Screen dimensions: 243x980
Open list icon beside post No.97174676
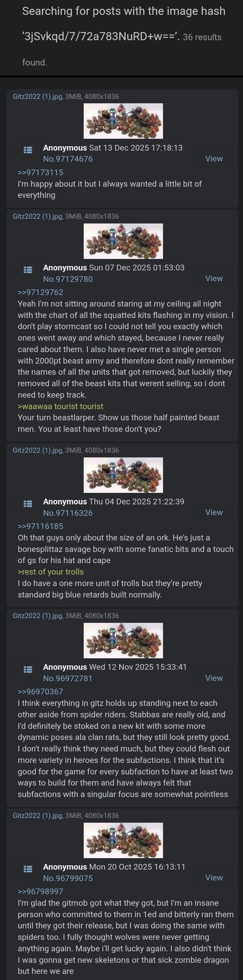click(x=28, y=150)
